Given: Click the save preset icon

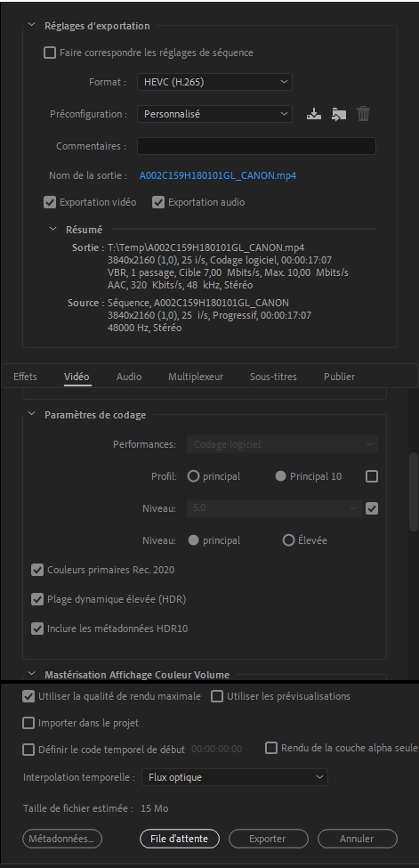Looking at the screenshot, I should coord(314,114).
